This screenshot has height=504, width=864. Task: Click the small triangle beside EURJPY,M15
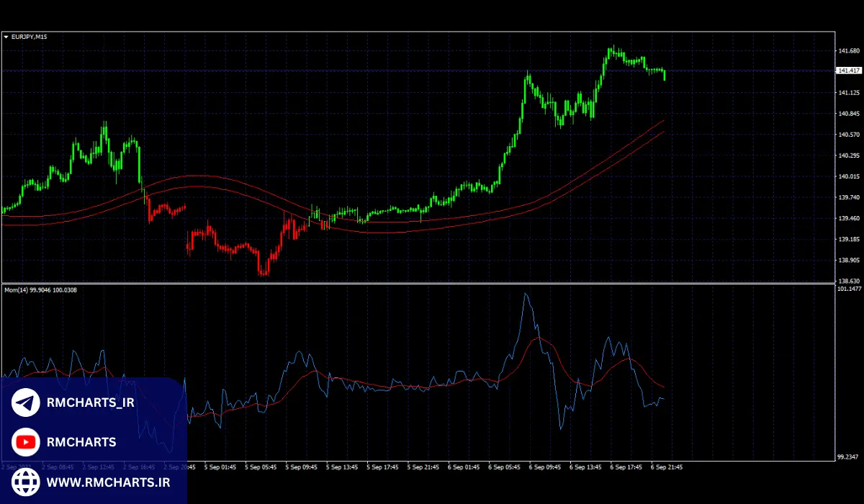click(6, 37)
